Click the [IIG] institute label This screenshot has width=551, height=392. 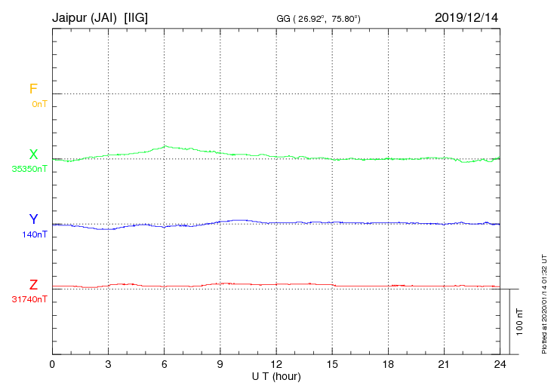136,18
